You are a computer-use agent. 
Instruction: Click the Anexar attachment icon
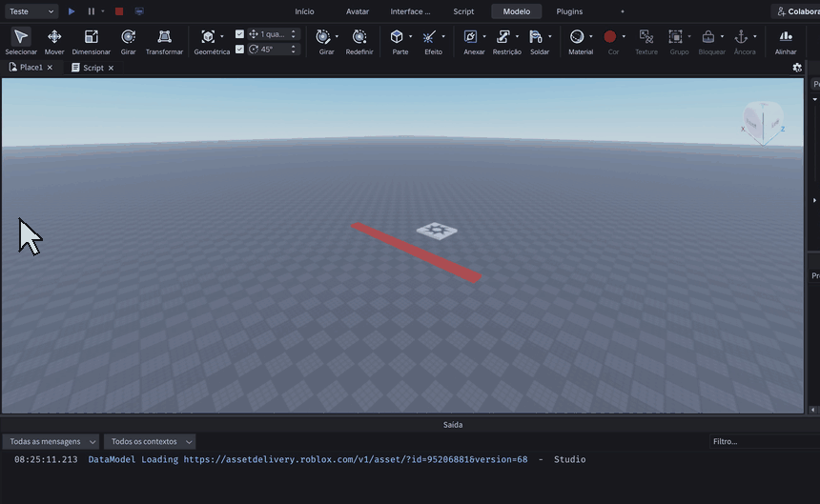tap(470, 36)
